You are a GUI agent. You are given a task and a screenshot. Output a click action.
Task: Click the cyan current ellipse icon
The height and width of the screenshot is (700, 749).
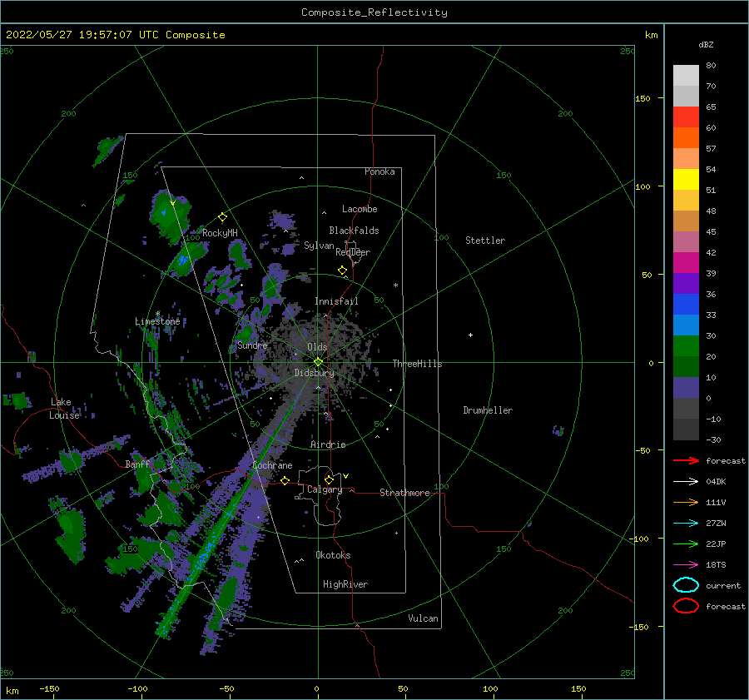point(686,585)
